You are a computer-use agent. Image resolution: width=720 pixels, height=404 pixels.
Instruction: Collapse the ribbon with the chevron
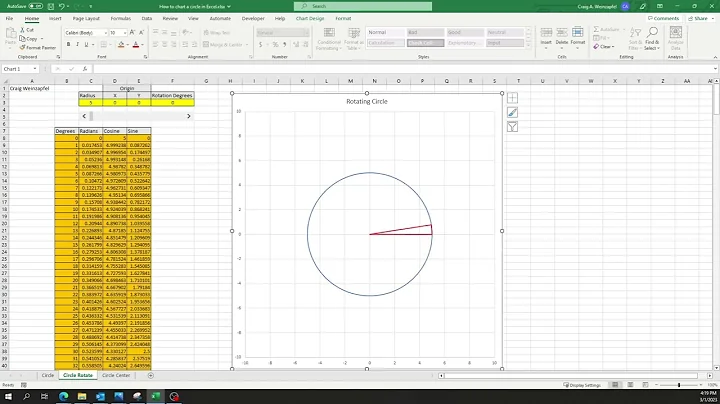[x=715, y=57]
